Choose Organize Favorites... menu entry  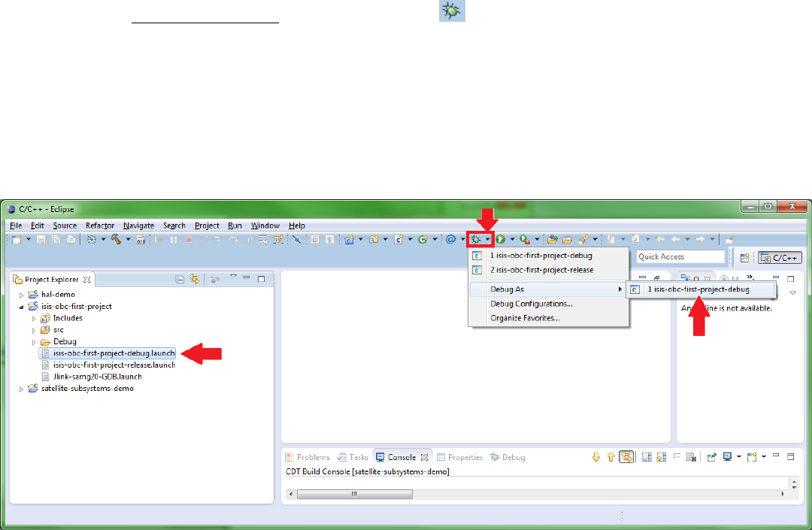(x=548, y=318)
